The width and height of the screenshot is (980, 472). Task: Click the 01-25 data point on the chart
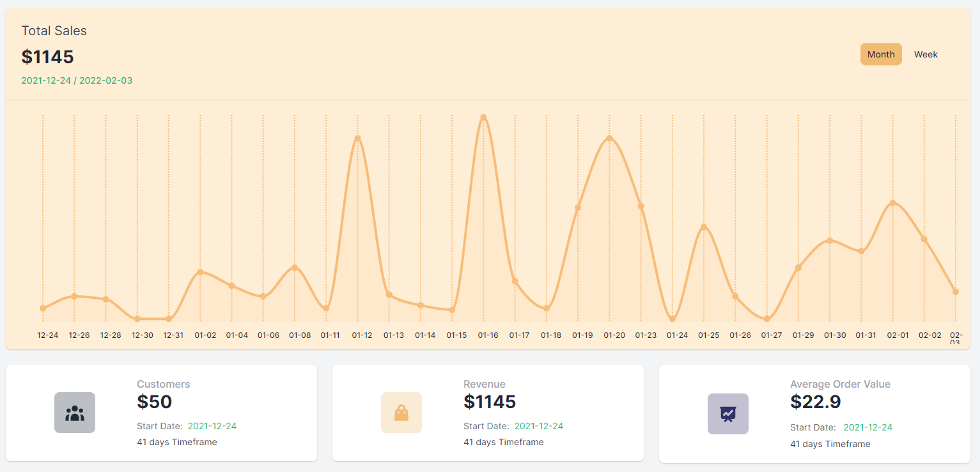704,227
